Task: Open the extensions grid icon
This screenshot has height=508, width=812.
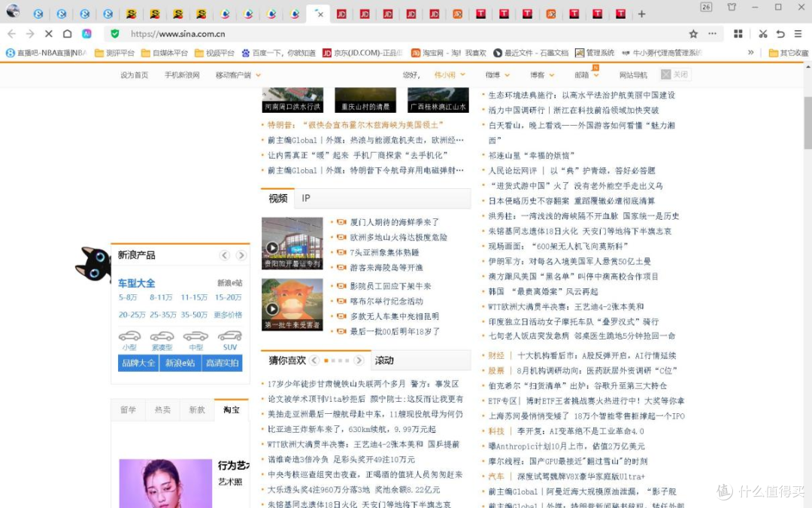Action: tap(738, 34)
